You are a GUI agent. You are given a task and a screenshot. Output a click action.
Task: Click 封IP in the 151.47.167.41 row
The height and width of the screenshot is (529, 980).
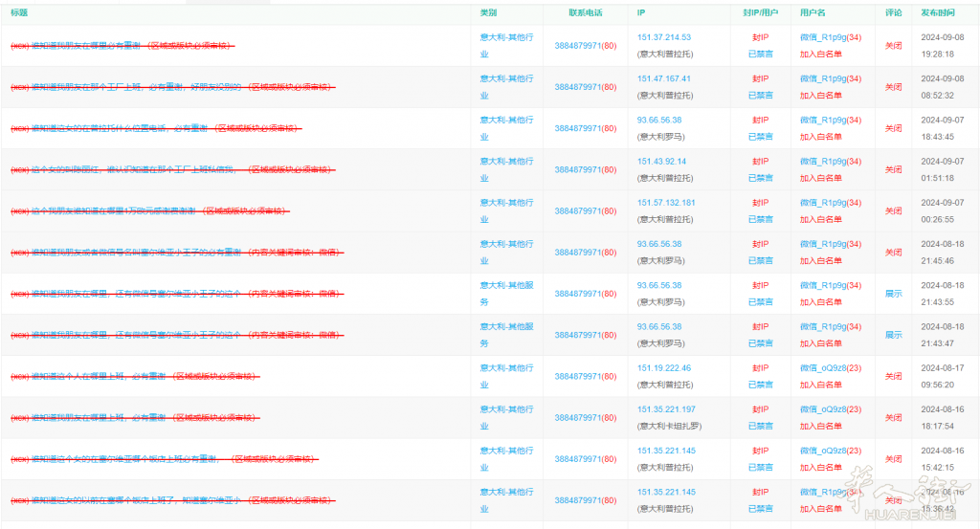pyautogui.click(x=760, y=79)
